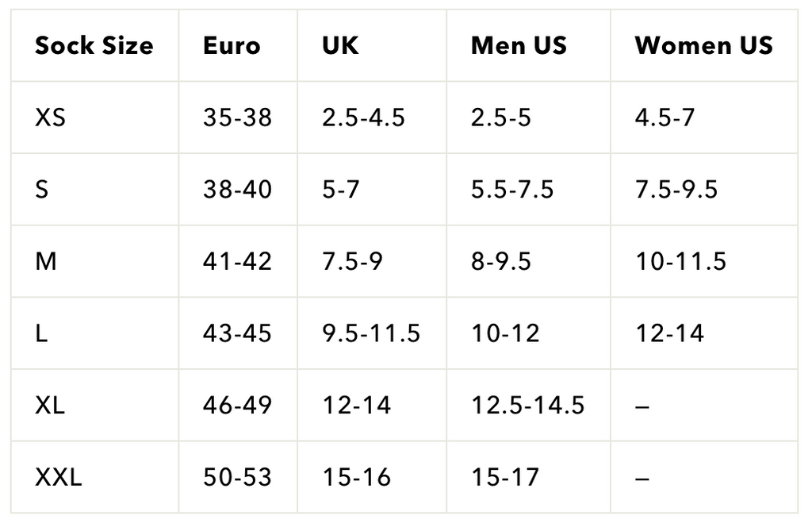This screenshot has height=527, width=812.
Task: Click the Women US column header
Action: 703,46
